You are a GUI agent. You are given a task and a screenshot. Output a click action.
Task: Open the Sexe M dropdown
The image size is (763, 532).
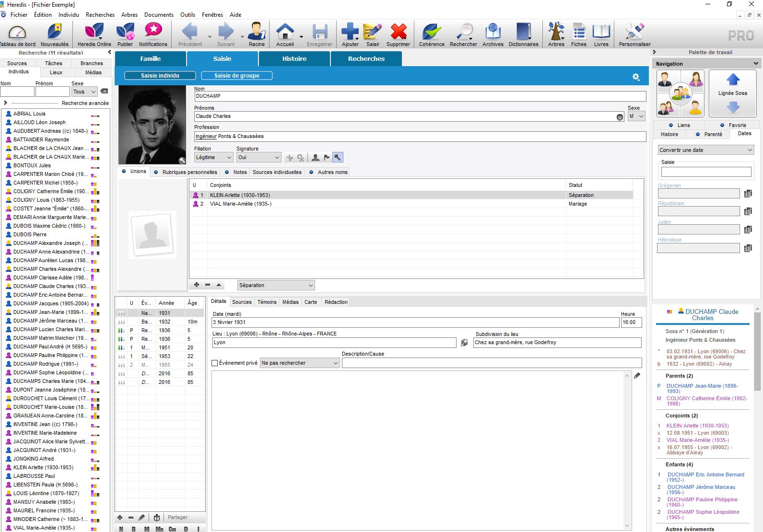636,116
